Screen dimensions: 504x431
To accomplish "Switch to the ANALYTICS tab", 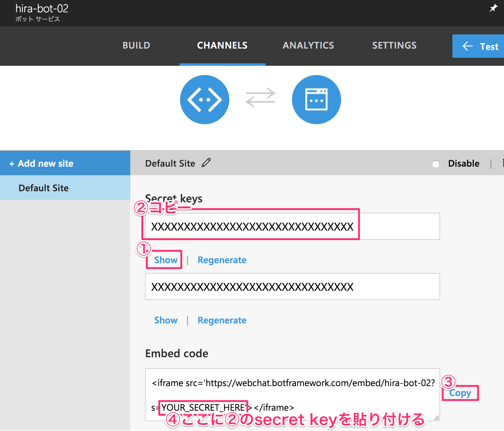I will click(308, 45).
